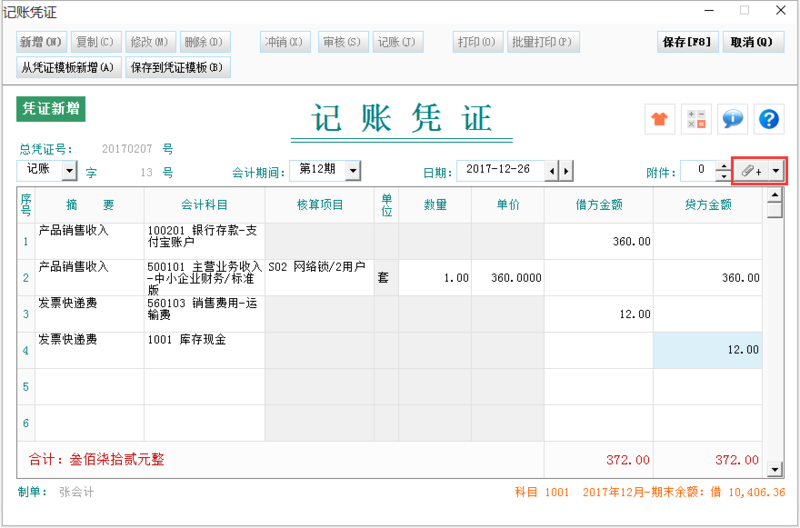
Task: Click row number 6 in the table
Action: point(26,423)
